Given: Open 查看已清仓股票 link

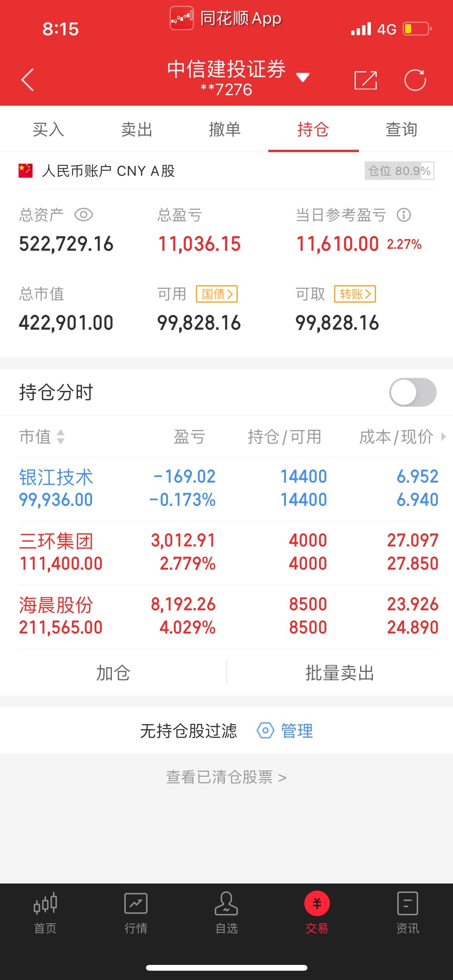Looking at the screenshot, I should pos(226,777).
